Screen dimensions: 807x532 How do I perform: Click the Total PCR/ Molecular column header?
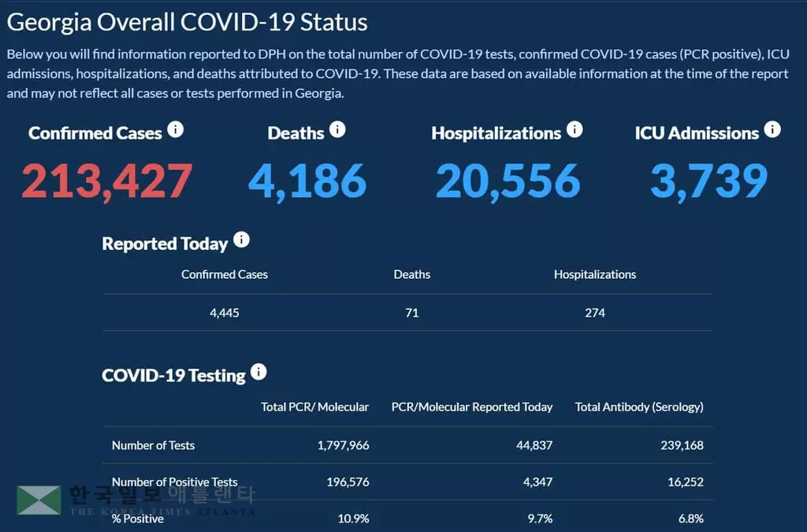click(314, 407)
